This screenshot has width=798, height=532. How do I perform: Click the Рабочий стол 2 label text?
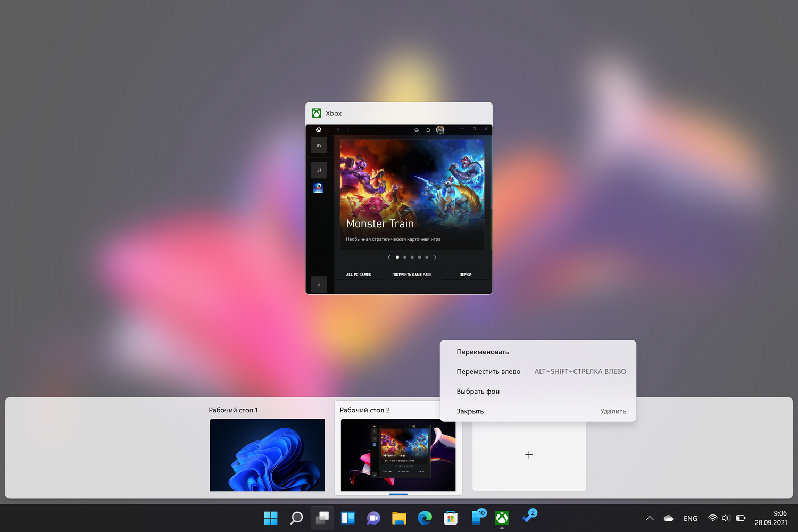(365, 410)
